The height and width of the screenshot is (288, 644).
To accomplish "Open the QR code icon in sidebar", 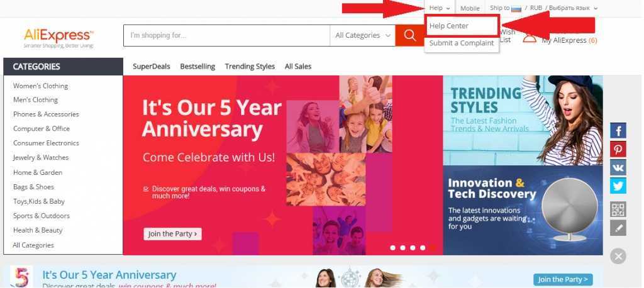I will click(618, 209).
